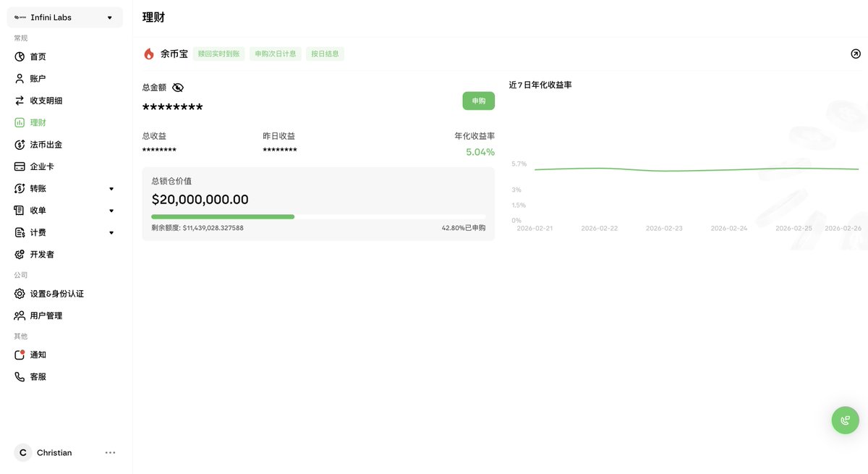Image resolution: width=868 pixels, height=474 pixels.
Task: Click the 通知 menu label
Action: (38, 355)
